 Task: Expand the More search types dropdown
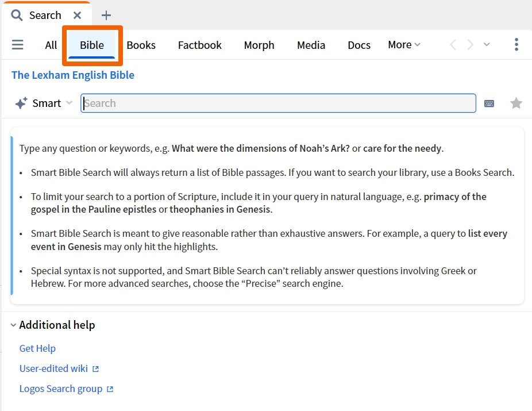coord(404,45)
